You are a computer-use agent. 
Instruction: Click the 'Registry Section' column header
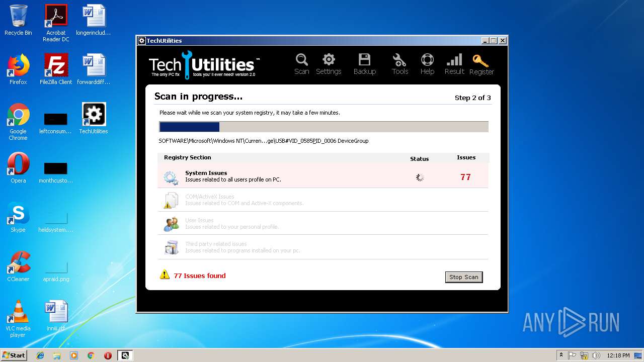coord(187,157)
